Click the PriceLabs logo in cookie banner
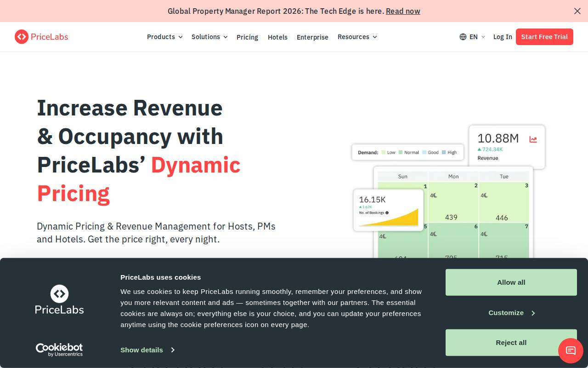The width and height of the screenshot is (588, 368). [x=59, y=299]
